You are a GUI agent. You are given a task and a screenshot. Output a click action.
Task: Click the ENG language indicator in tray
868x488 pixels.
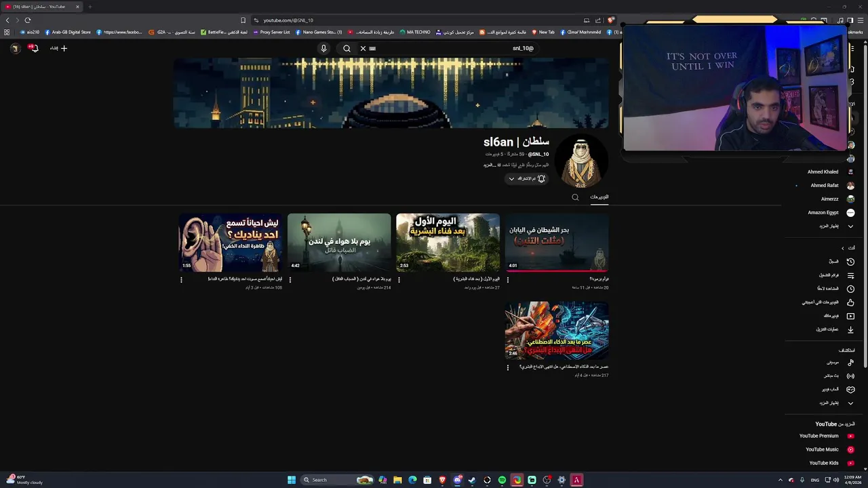(815, 480)
